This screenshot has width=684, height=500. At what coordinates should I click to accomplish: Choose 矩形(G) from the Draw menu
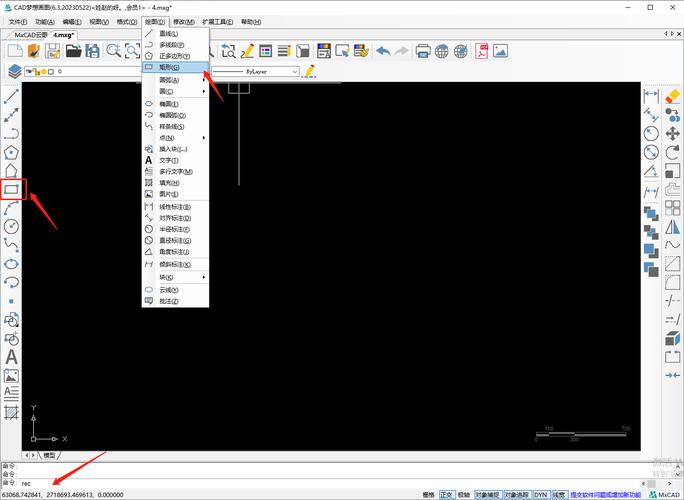pos(176,68)
